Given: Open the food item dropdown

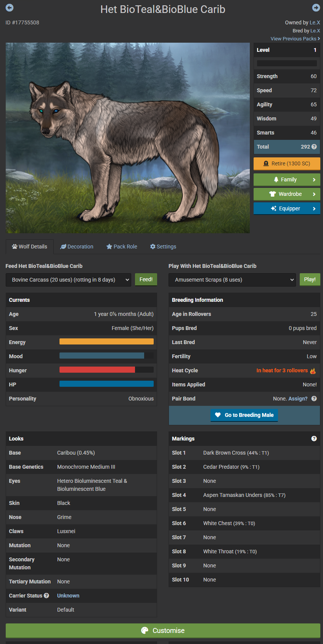Looking at the screenshot, I should pyautogui.click(x=69, y=280).
